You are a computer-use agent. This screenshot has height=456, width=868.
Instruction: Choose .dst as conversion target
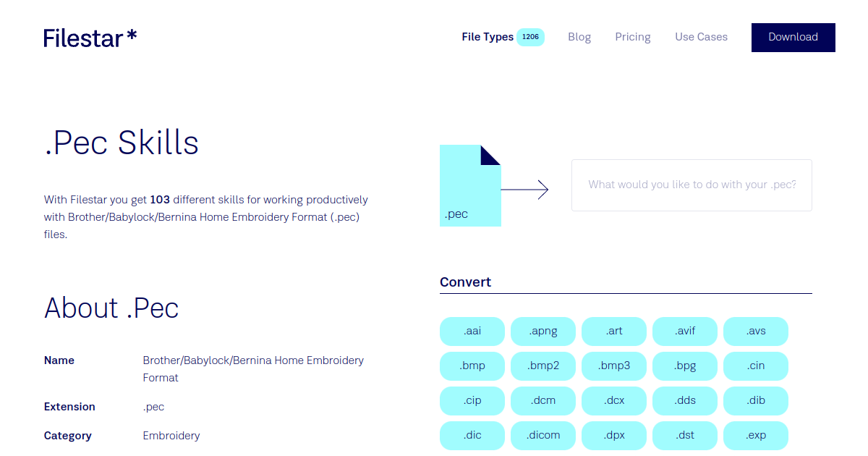pos(684,435)
